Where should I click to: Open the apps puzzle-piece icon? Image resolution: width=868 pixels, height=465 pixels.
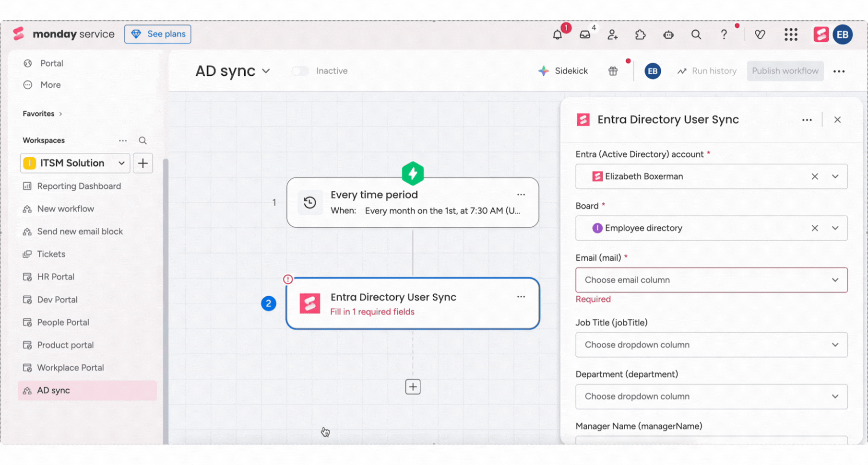point(640,35)
